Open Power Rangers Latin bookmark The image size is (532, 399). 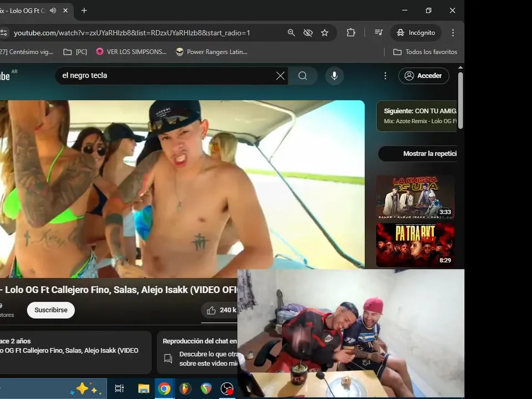click(211, 52)
